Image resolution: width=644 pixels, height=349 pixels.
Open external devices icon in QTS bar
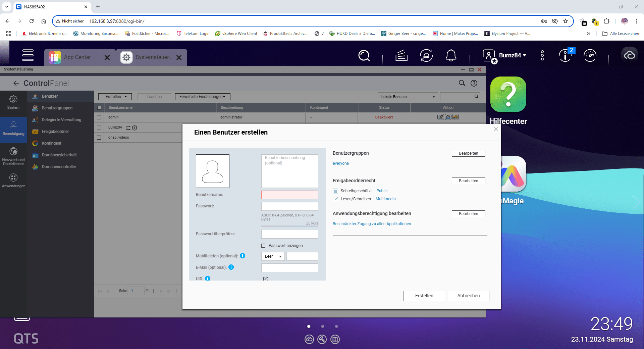point(426,55)
